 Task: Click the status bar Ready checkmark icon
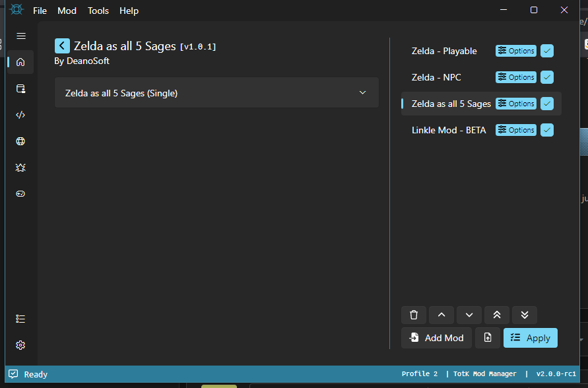point(13,374)
